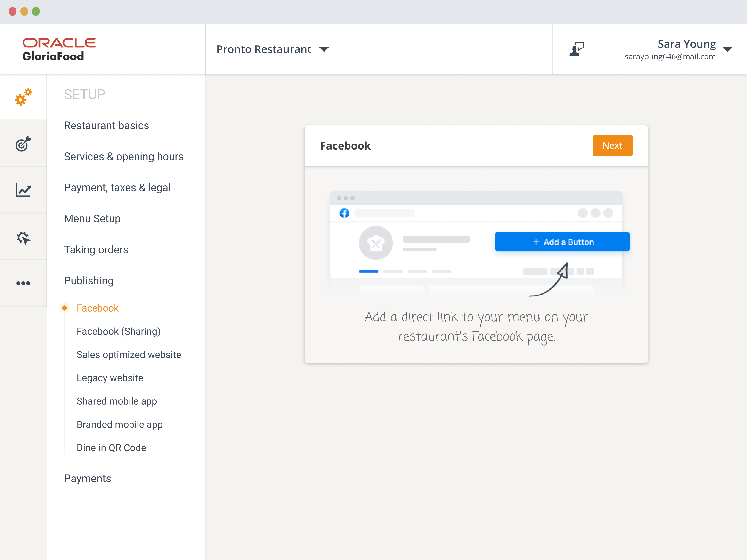This screenshot has width=747, height=560.
Task: Click the blue Add a Button
Action: tap(562, 242)
